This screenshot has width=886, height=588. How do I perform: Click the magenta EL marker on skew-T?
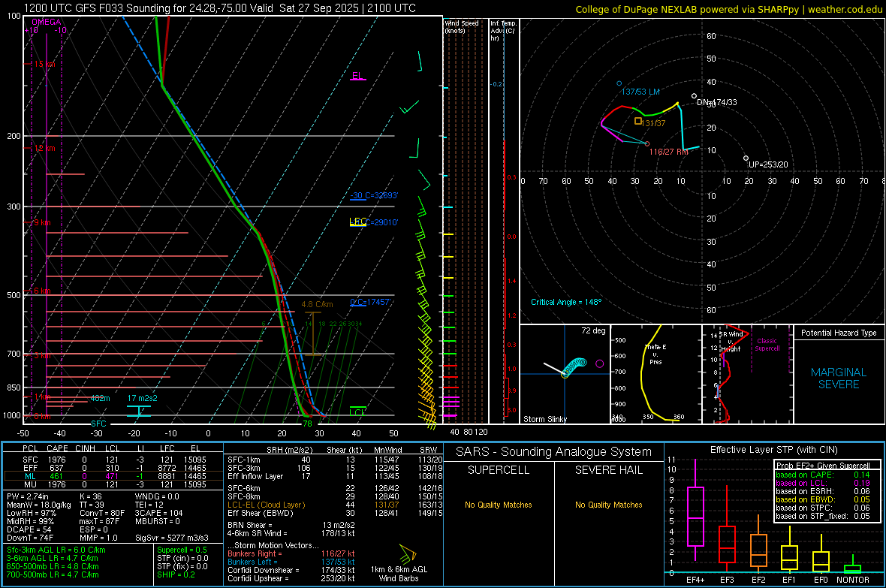[x=357, y=77]
